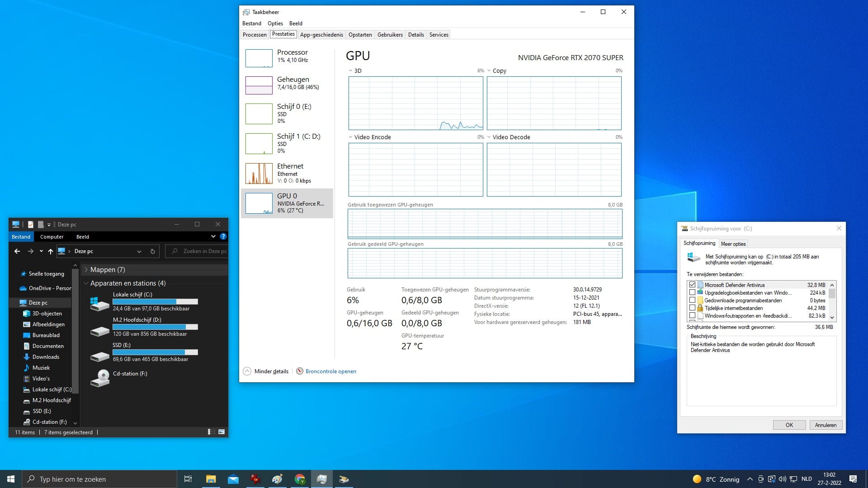The width and height of the screenshot is (868, 488).
Task: Click Annuleren in Schijfopruiming dialog
Action: pyautogui.click(x=826, y=425)
